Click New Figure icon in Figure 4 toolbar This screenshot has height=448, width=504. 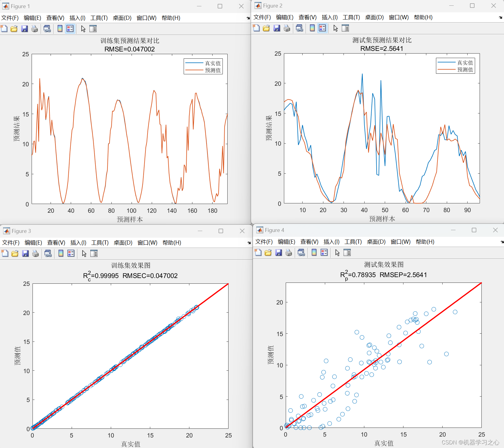pos(258,252)
